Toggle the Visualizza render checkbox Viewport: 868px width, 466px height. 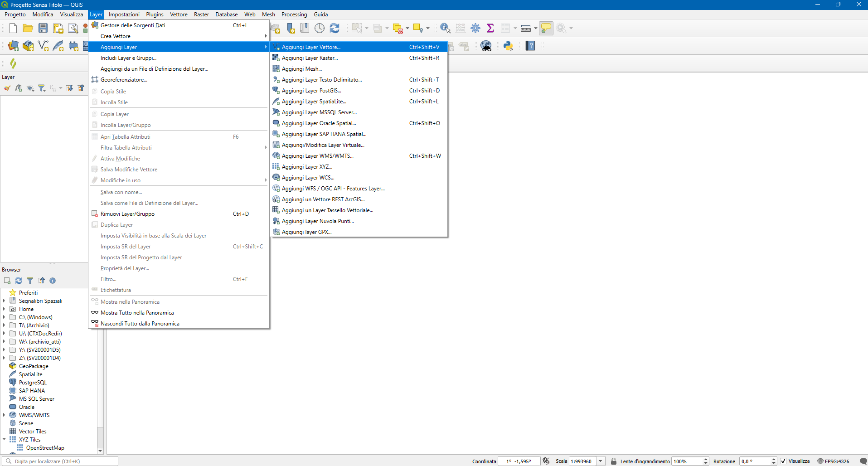[x=783, y=461]
